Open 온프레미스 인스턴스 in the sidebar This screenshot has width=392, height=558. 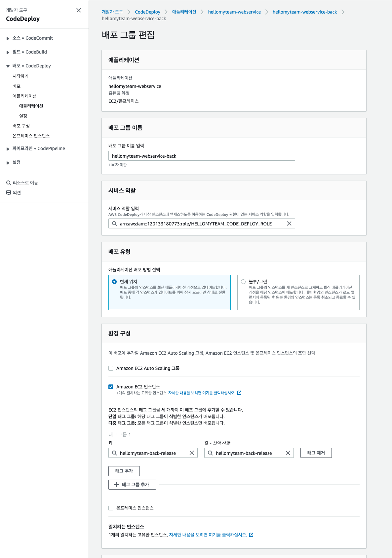[31, 136]
